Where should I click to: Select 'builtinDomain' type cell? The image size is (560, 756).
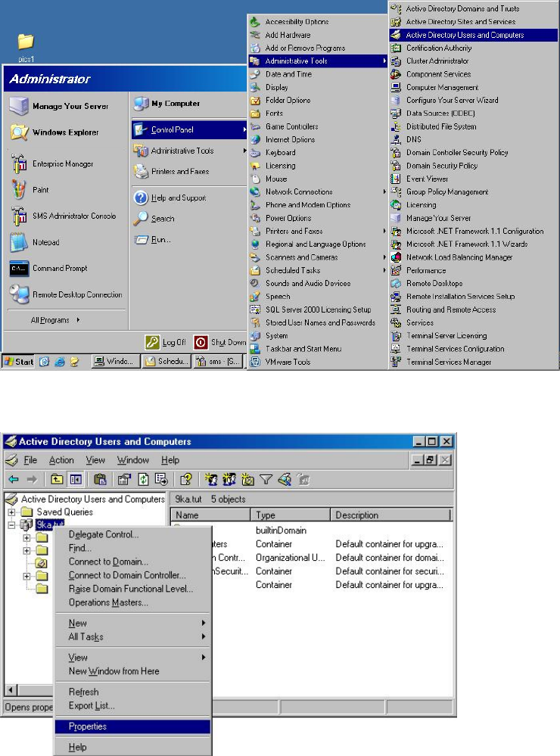281,530
